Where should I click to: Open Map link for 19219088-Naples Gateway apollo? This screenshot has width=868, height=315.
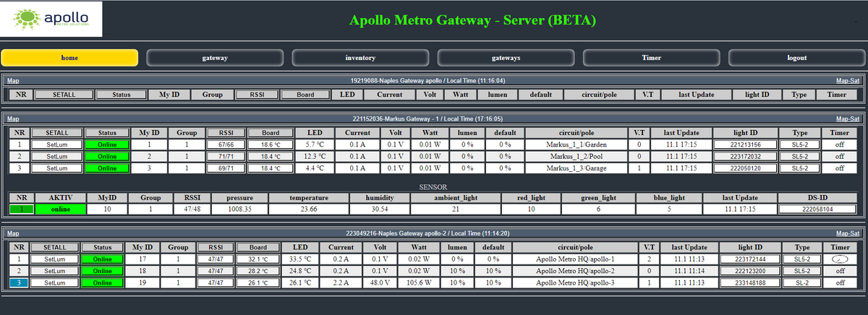click(13, 81)
